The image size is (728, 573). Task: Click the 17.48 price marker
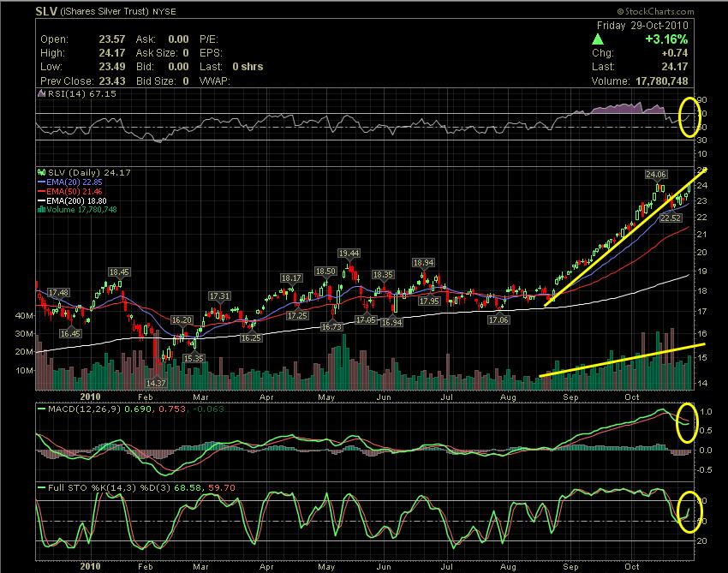pos(58,293)
